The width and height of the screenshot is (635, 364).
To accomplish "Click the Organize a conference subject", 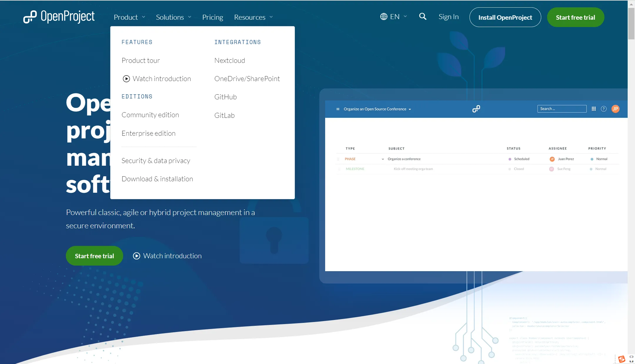I will [404, 159].
